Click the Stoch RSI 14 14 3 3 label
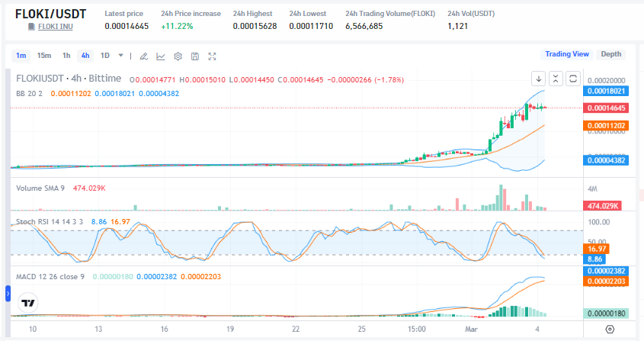 (x=50, y=222)
